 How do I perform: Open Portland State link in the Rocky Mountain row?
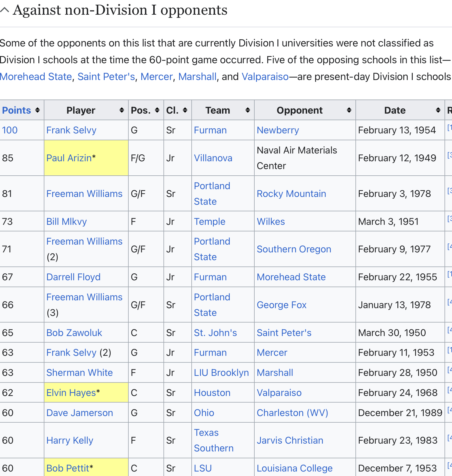(212, 194)
